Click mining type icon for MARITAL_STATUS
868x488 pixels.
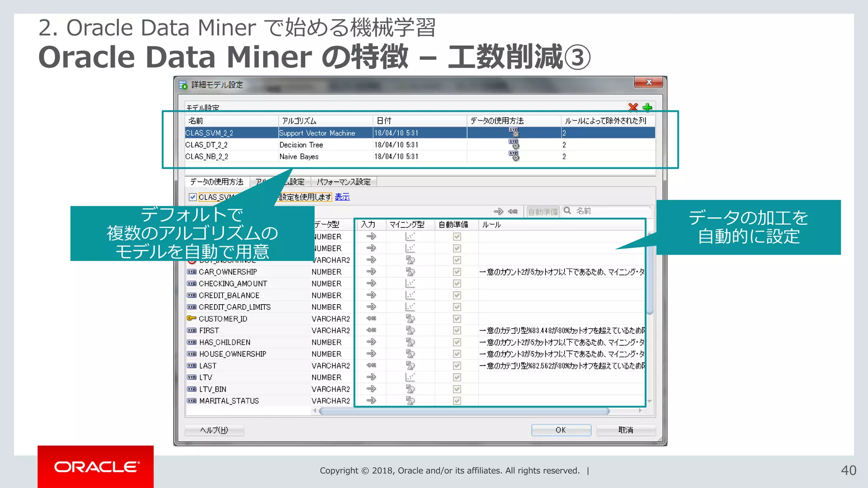tap(410, 400)
